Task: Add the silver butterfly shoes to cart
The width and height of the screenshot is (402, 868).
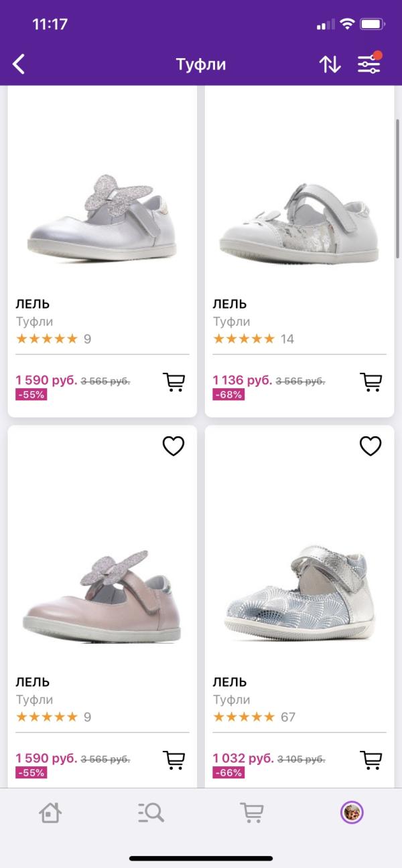Action: [174, 381]
